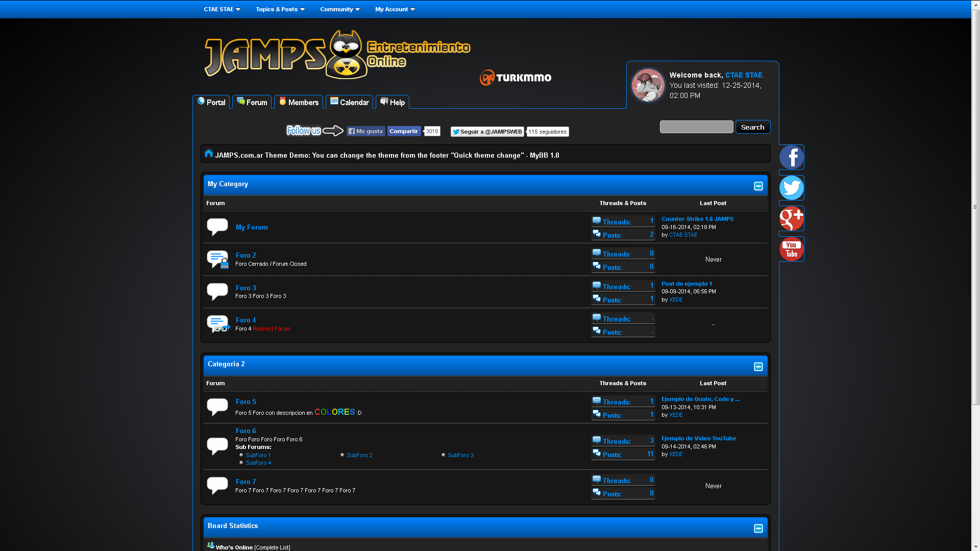
Task: Click the locked forum icon for Foro 2
Action: tap(217, 259)
